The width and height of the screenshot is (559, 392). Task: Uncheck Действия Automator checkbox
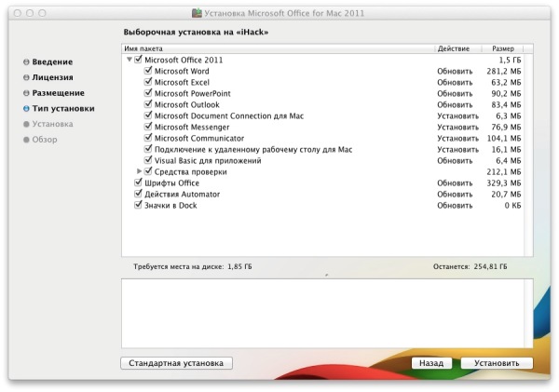pyautogui.click(x=138, y=194)
